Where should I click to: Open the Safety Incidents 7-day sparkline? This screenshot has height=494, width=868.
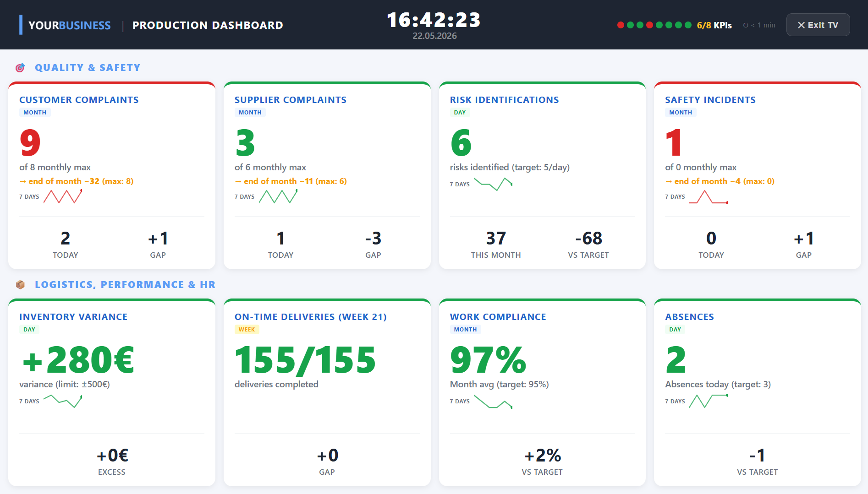[x=709, y=196]
